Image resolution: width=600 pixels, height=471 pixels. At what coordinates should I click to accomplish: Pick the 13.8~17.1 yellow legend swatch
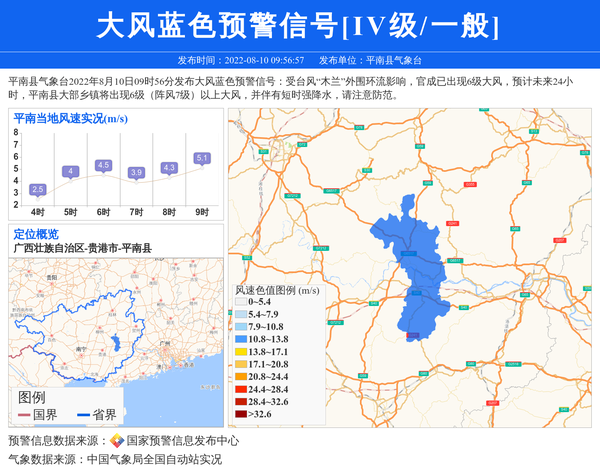[x=240, y=352]
